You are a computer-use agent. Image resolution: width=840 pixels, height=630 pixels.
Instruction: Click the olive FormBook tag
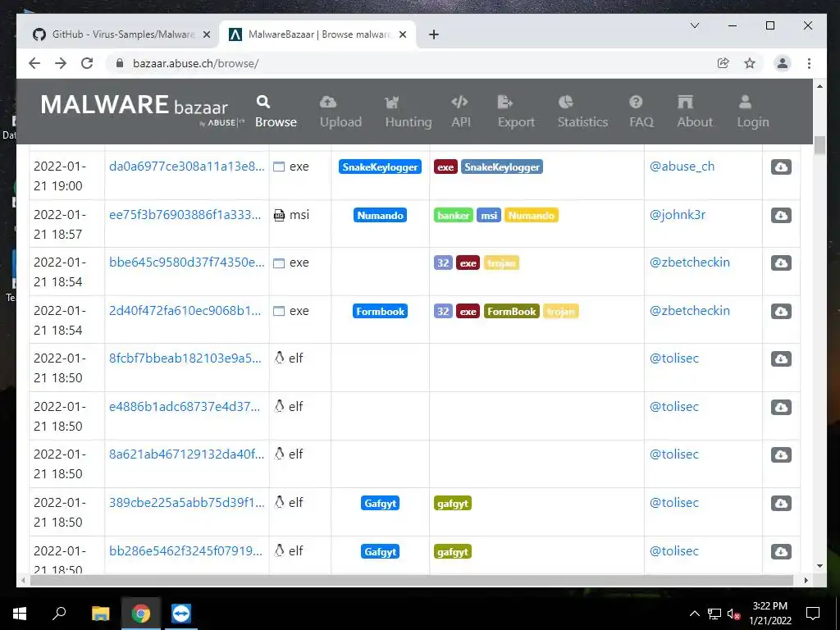(512, 311)
